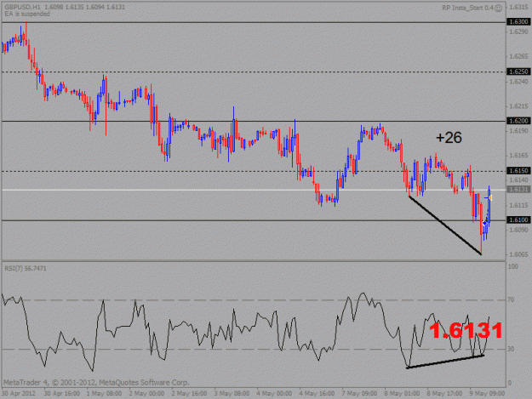Click the RSI scale value 100
The height and width of the screenshot is (399, 532).
(513, 266)
